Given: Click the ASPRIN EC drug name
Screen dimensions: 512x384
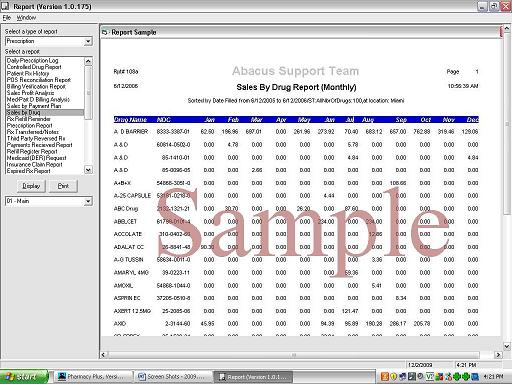Looking at the screenshot, I should tap(127, 298).
